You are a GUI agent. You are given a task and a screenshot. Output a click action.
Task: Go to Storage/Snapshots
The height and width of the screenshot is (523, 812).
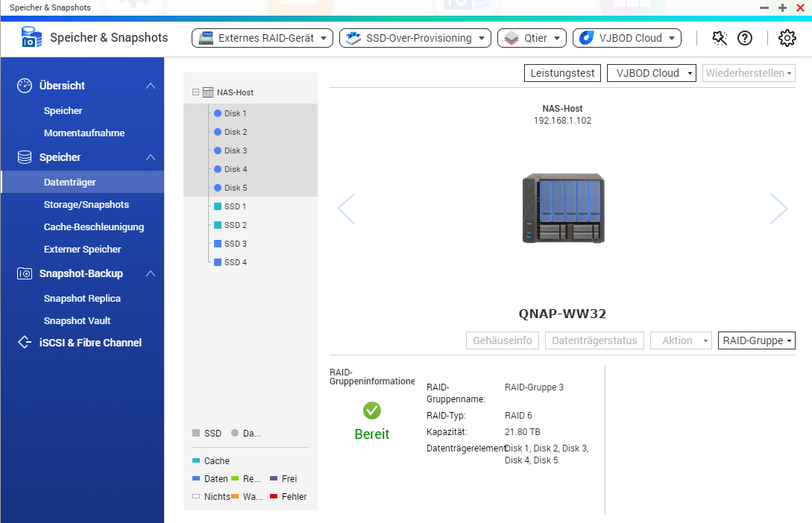pyautogui.click(x=86, y=204)
